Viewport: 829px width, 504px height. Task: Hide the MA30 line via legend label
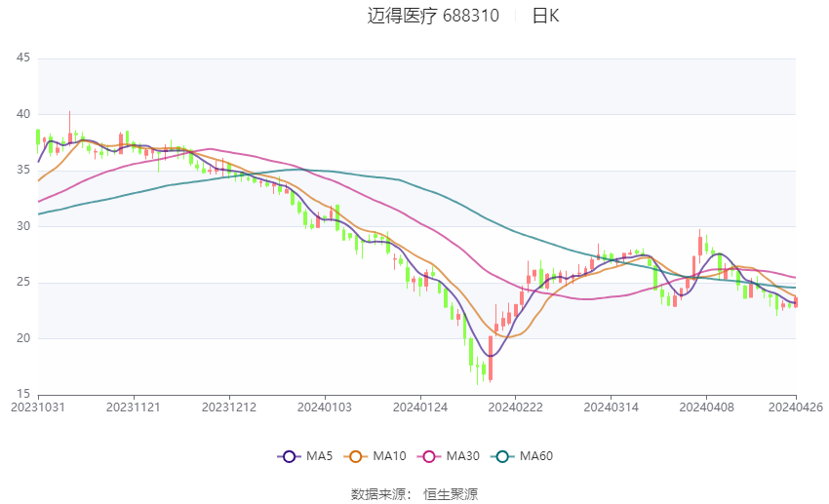pos(463,456)
